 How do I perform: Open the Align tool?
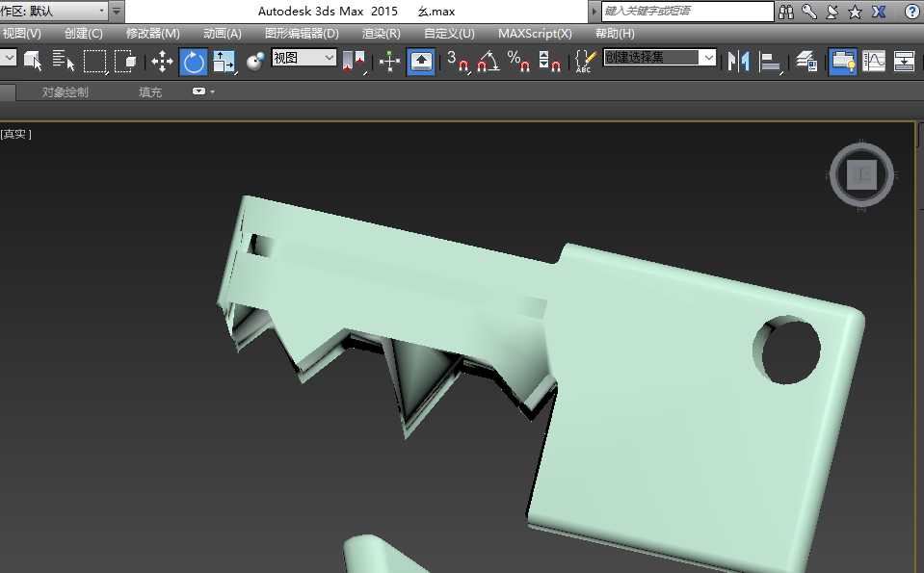771,63
